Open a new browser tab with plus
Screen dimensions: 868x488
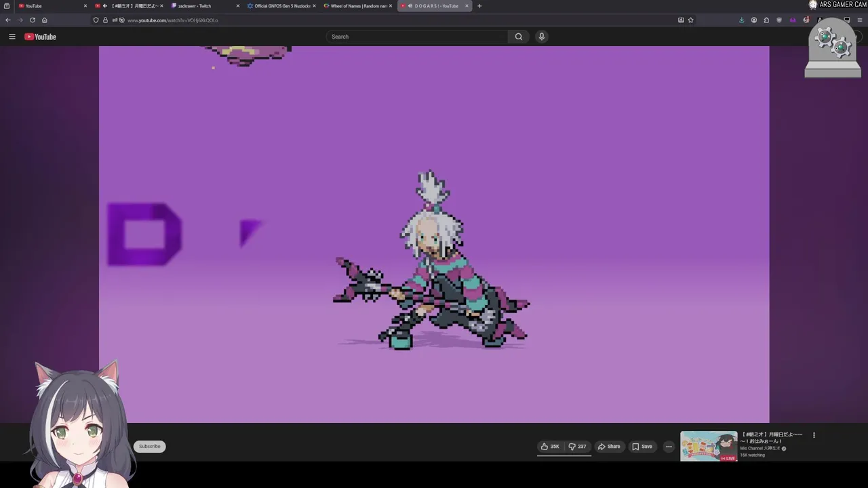pyautogui.click(x=479, y=6)
